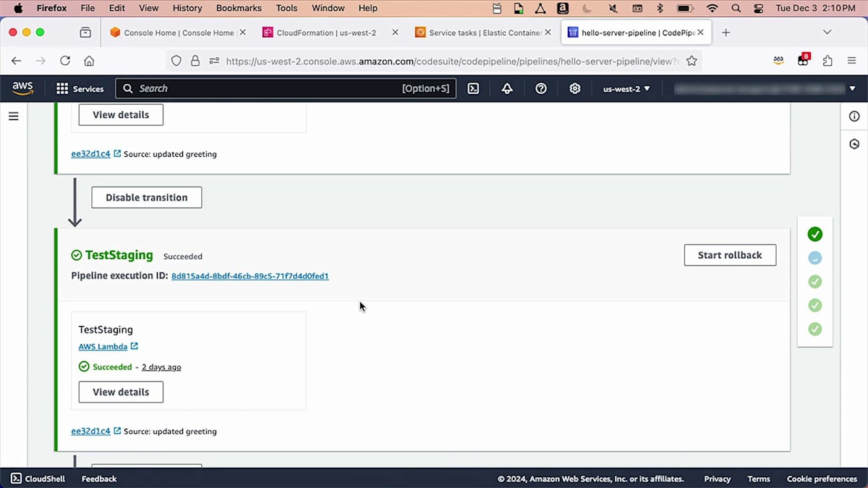
Task: Open the File menu
Action: (88, 8)
